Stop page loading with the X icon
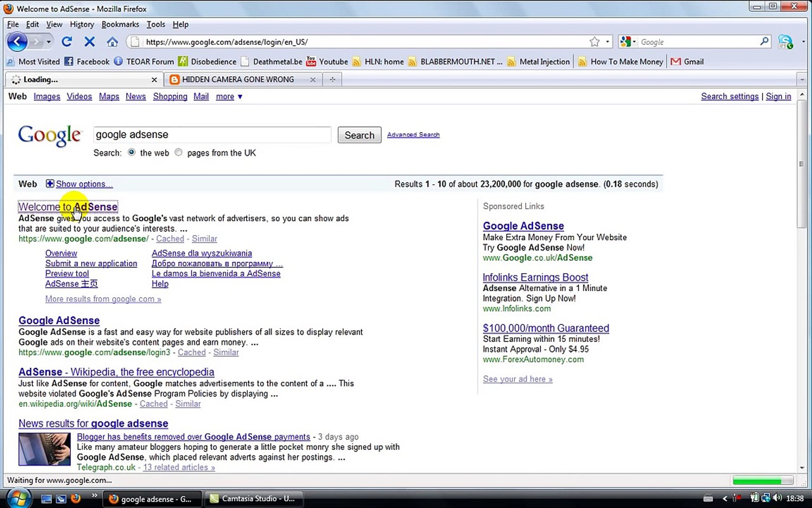This screenshot has width=812, height=508. click(x=89, y=42)
